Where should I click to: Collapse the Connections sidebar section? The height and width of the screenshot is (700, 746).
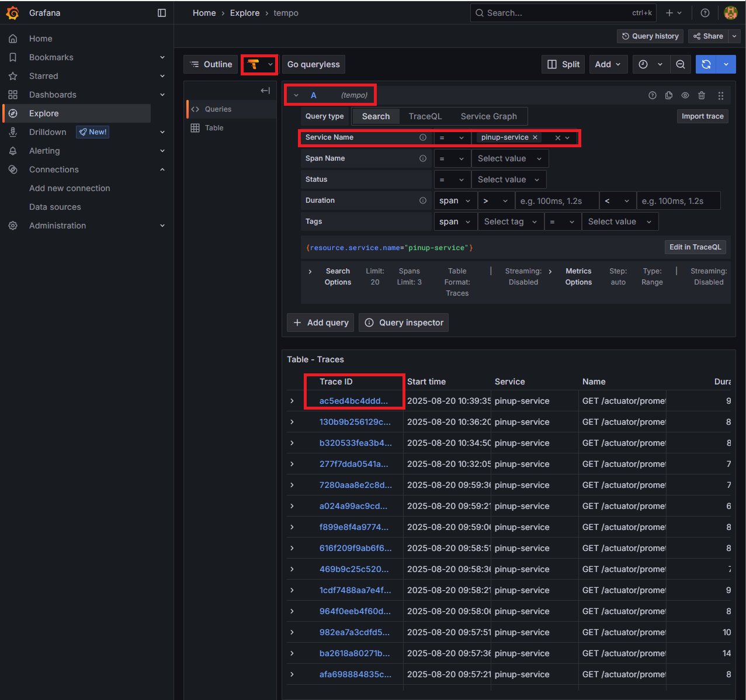tap(162, 169)
